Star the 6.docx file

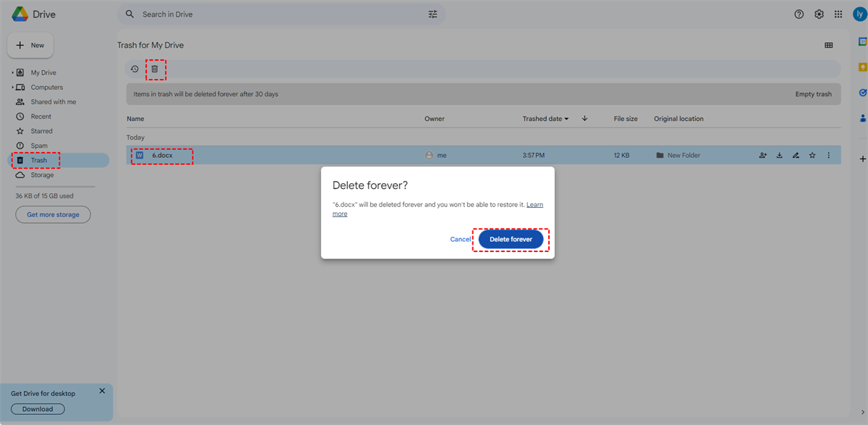812,155
